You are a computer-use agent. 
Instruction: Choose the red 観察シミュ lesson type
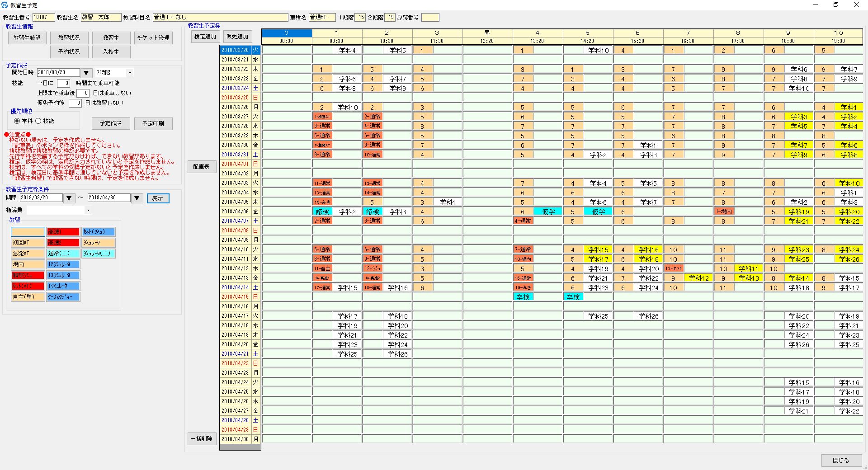coord(28,275)
